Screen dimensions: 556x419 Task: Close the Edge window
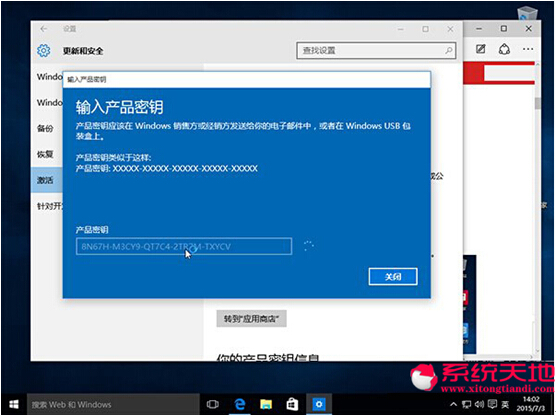click(528, 29)
